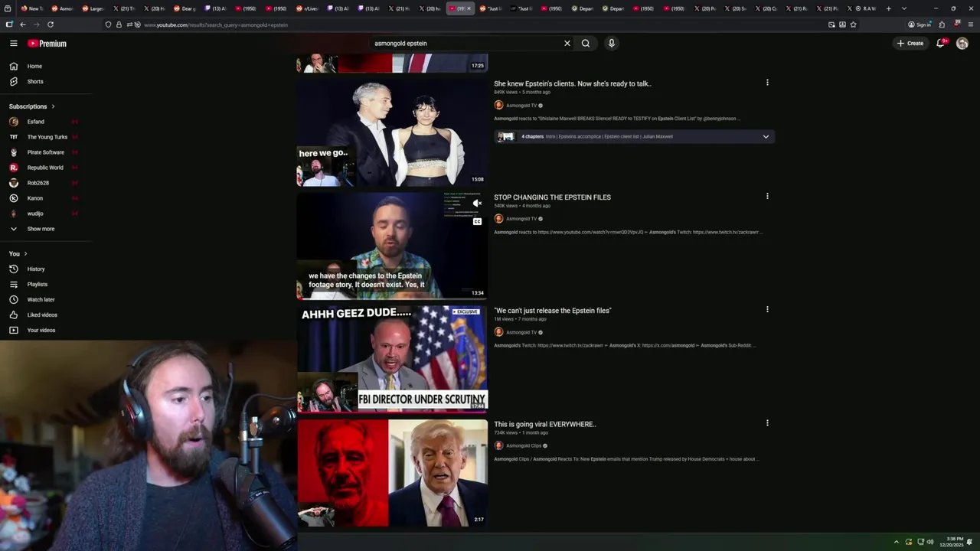Show hidden system tray icons chevron
980x551 pixels.
point(897,542)
